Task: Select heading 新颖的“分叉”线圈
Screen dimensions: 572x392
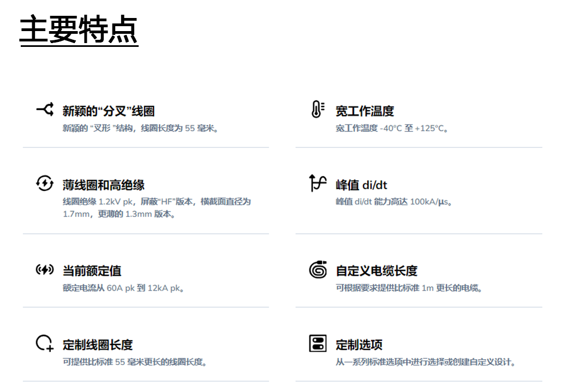Action: click(x=109, y=111)
